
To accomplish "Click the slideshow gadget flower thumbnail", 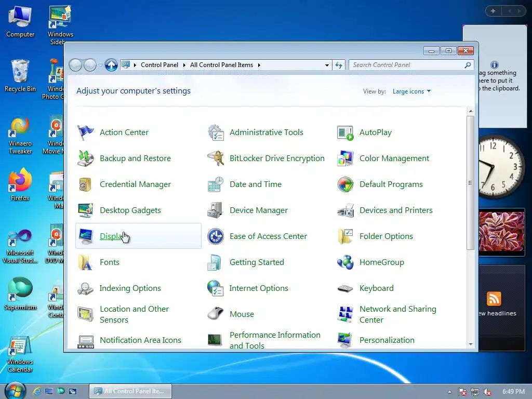I will [x=501, y=231].
